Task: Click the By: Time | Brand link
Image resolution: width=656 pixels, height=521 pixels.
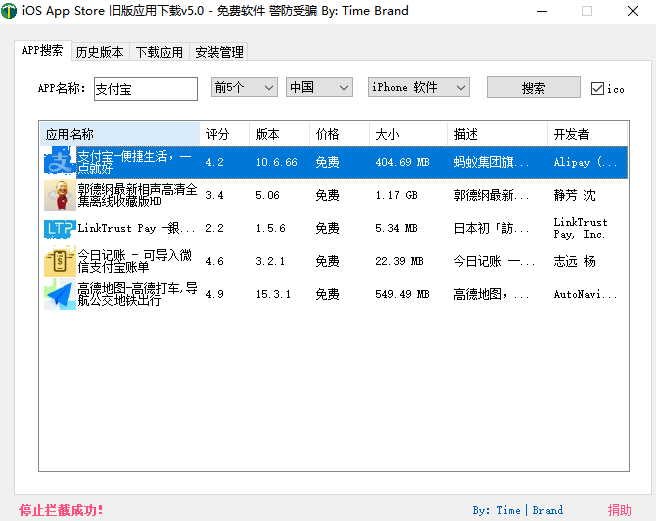Action: point(518,510)
